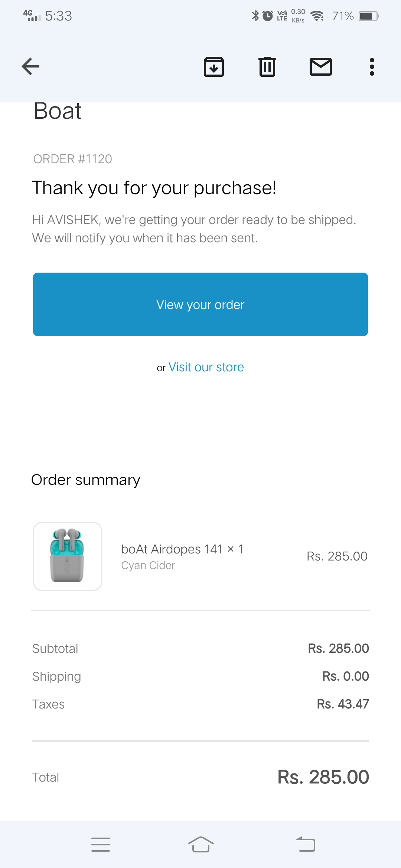This screenshot has height=868, width=401.
Task: Tap the alarm clock status icon
Action: tap(268, 16)
